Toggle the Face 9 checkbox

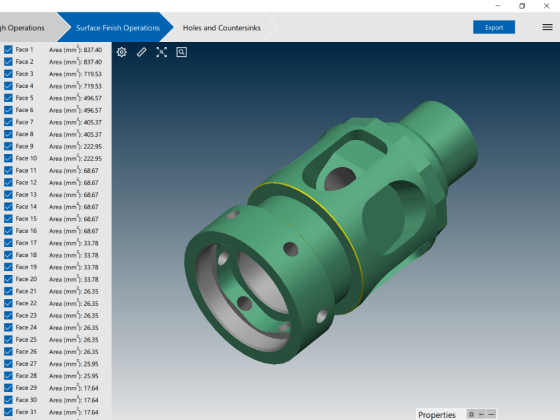[8, 146]
